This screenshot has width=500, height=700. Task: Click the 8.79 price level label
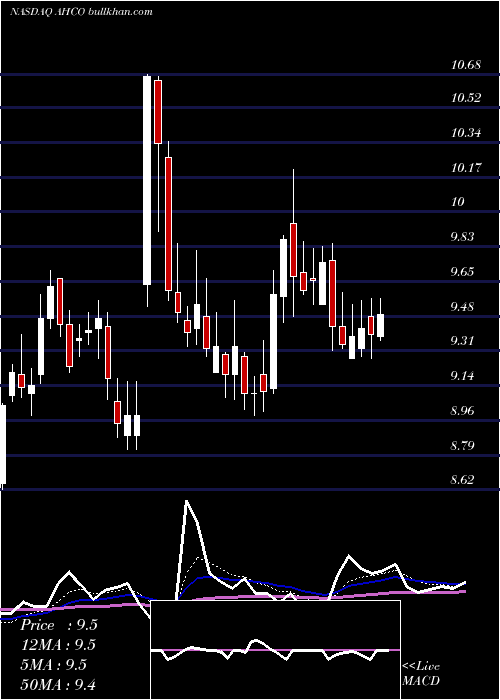pyautogui.click(x=462, y=446)
